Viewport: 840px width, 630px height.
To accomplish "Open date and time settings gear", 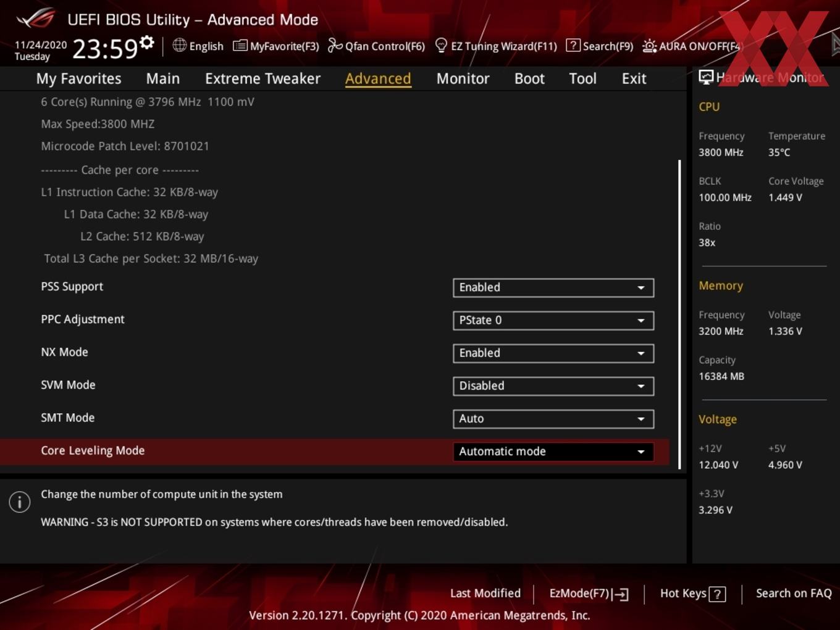I will 147,43.
